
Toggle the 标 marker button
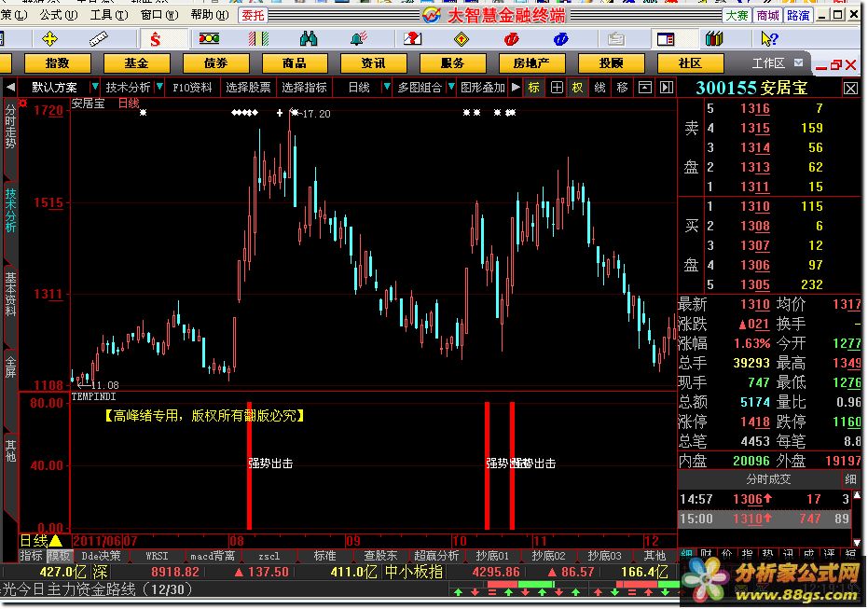[533, 88]
